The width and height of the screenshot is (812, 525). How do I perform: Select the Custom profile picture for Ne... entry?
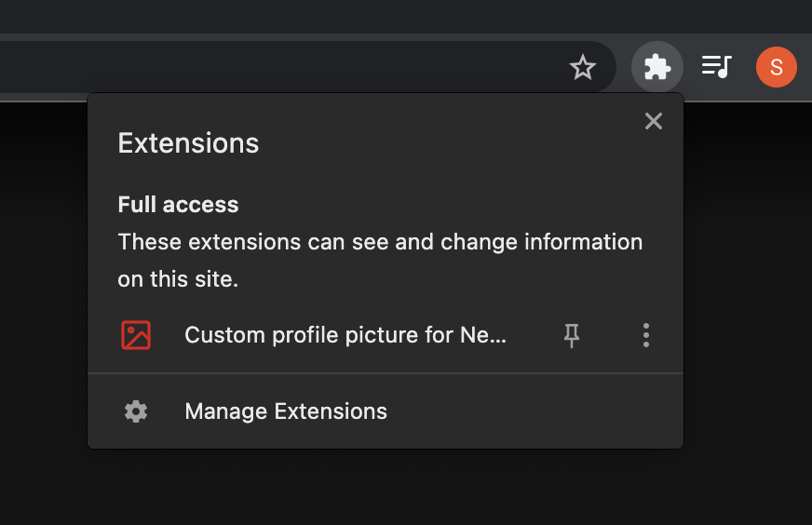tap(345, 335)
